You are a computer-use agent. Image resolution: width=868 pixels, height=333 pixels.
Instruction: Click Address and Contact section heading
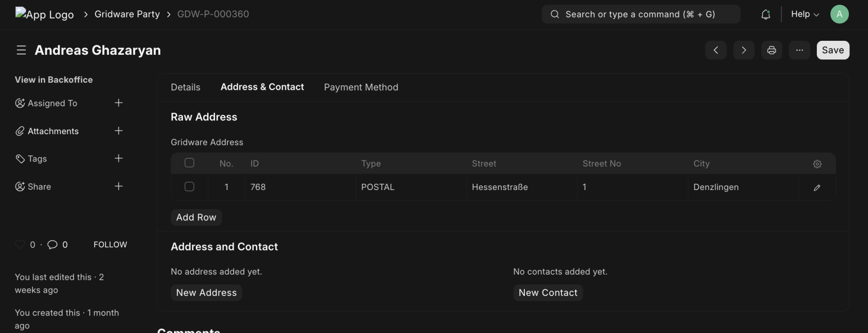click(x=224, y=247)
